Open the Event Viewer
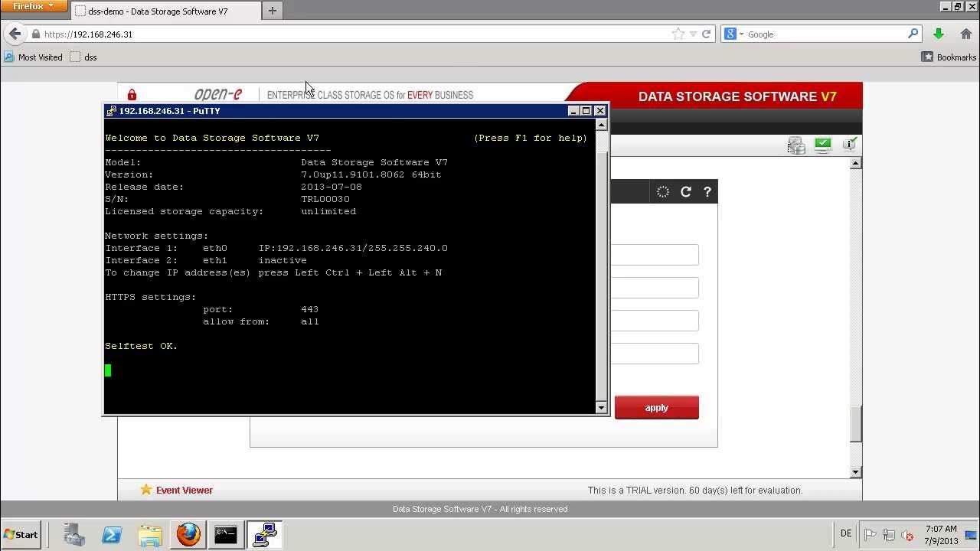This screenshot has height=551, width=980. pyautogui.click(x=185, y=490)
